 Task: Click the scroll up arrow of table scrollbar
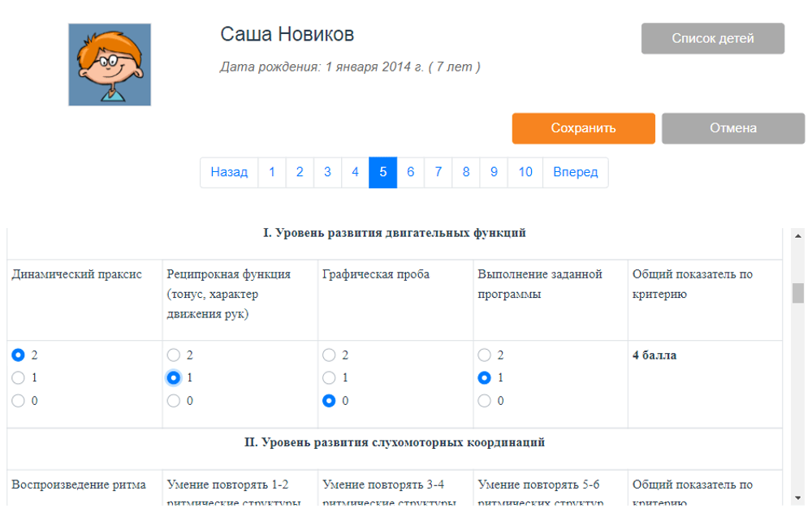click(x=797, y=235)
